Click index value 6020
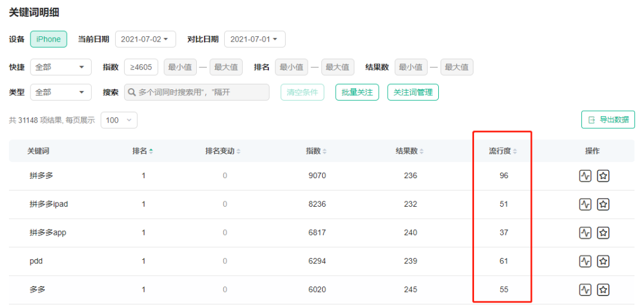Image resolution: width=644 pixels, height=305 pixels. pos(317,290)
